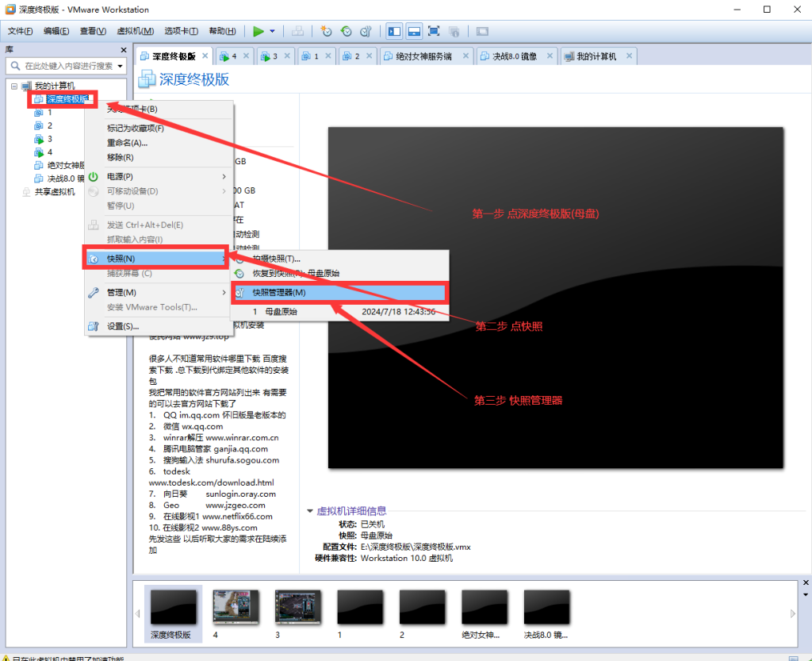Viewport: 812px width, 661px height.
Task: Open the library search filter dropdown arrow
Action: (x=121, y=66)
